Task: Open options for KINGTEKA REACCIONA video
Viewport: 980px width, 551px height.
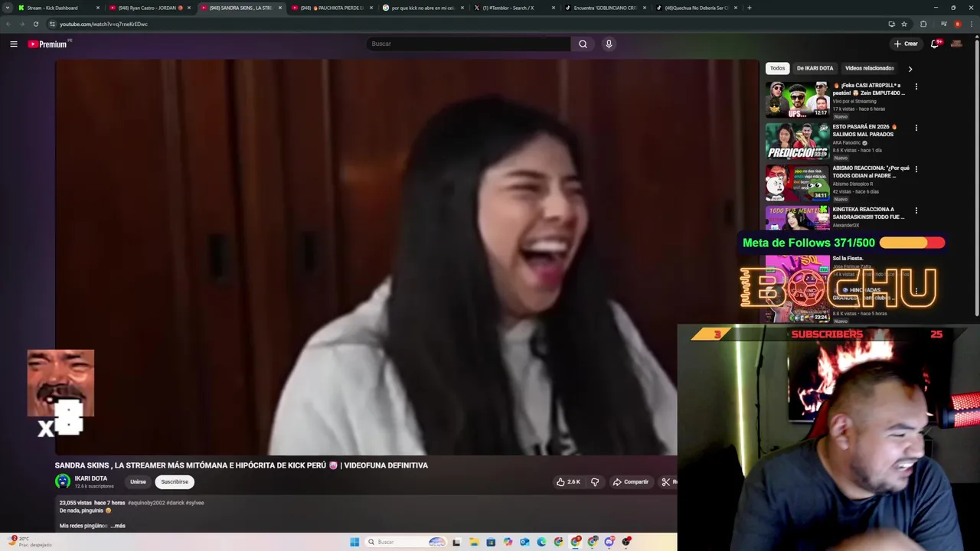Action: [x=916, y=210]
